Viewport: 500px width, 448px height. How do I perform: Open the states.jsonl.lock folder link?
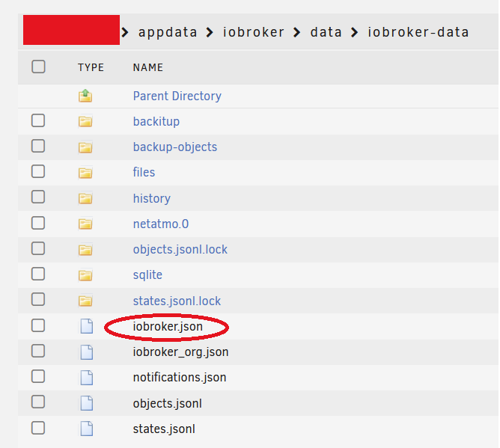177,301
